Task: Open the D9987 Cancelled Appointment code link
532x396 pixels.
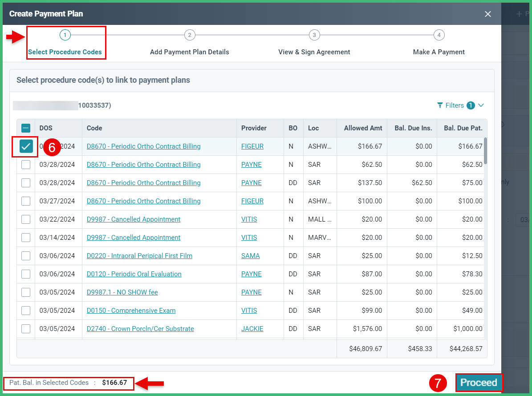Action: tap(133, 219)
